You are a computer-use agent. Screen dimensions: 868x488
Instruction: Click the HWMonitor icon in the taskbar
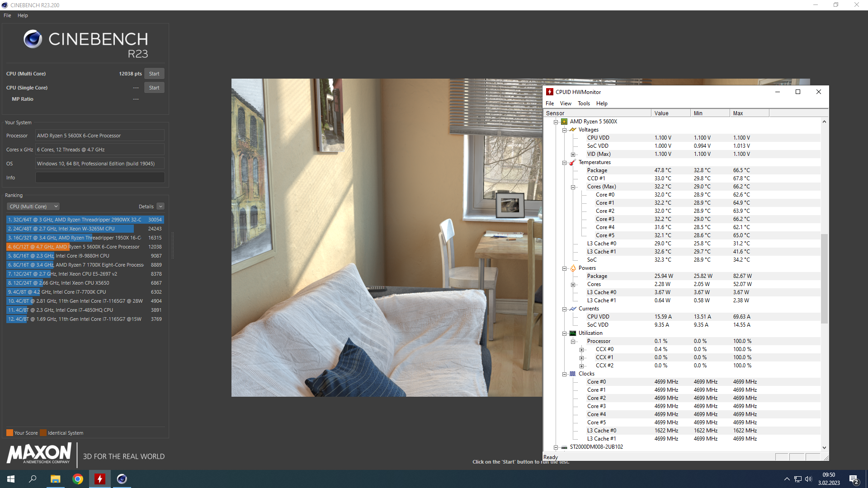coord(100,479)
